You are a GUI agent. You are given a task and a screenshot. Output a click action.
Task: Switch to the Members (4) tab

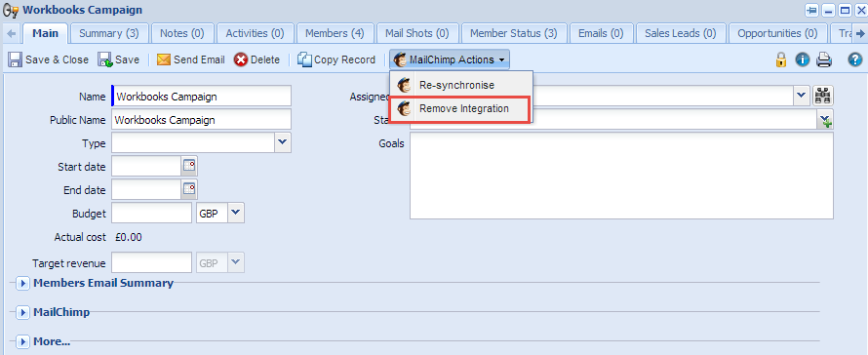[335, 33]
